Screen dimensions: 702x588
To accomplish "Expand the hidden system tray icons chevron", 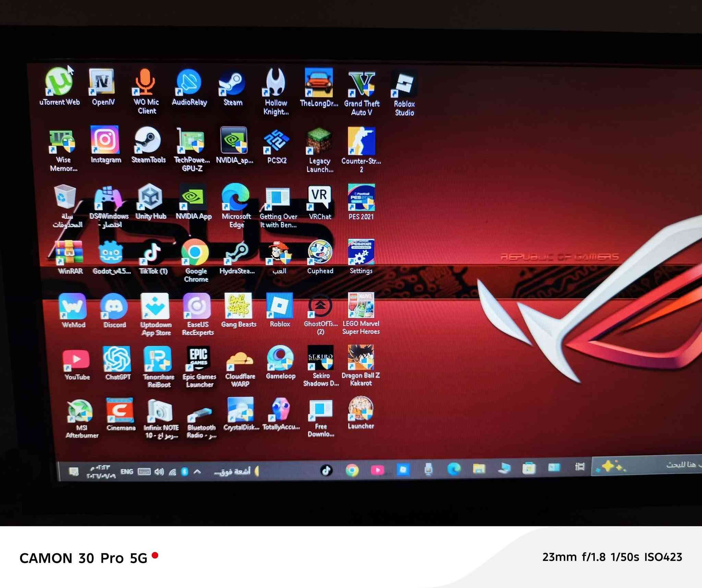I will [197, 472].
